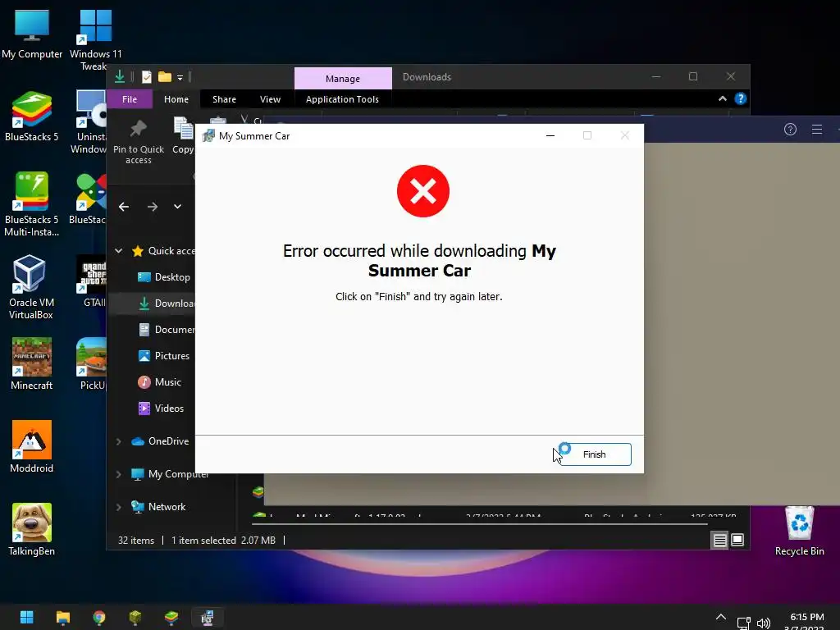This screenshot has height=630, width=840.
Task: Click help icon in BlueStacks window
Action: 790,129
